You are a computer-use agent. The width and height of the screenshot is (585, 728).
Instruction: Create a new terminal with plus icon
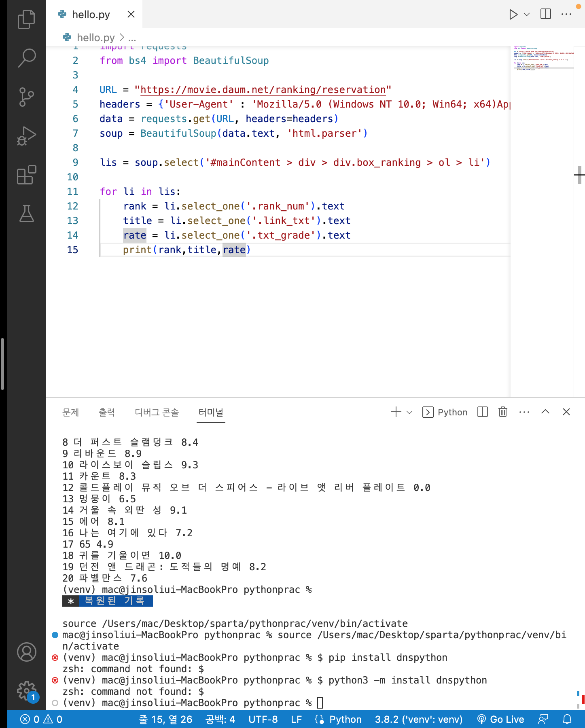coord(396,412)
